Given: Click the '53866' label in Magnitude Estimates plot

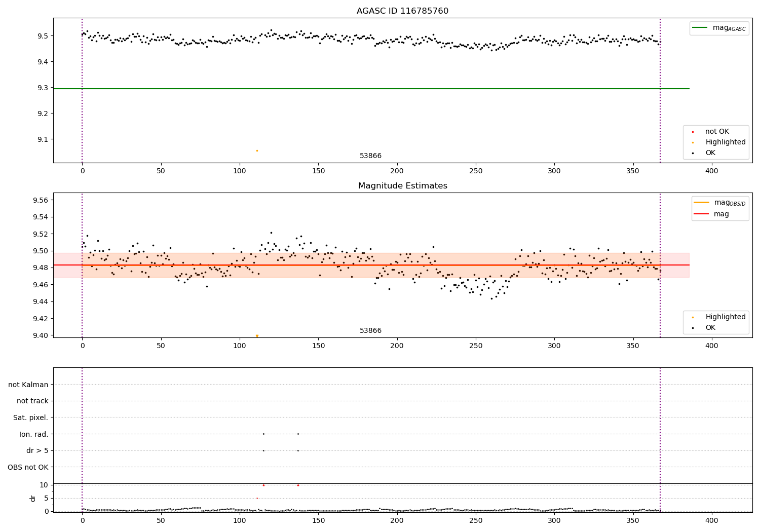Looking at the screenshot, I should coord(370,331).
